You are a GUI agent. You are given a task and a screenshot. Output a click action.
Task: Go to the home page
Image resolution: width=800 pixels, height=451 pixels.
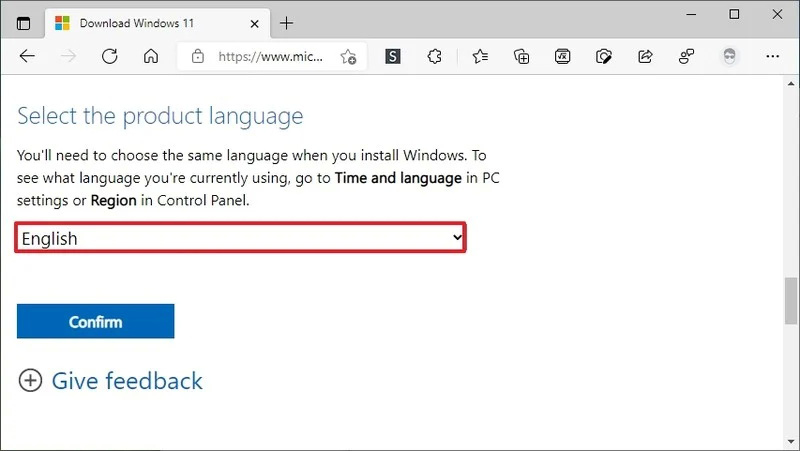click(x=151, y=56)
